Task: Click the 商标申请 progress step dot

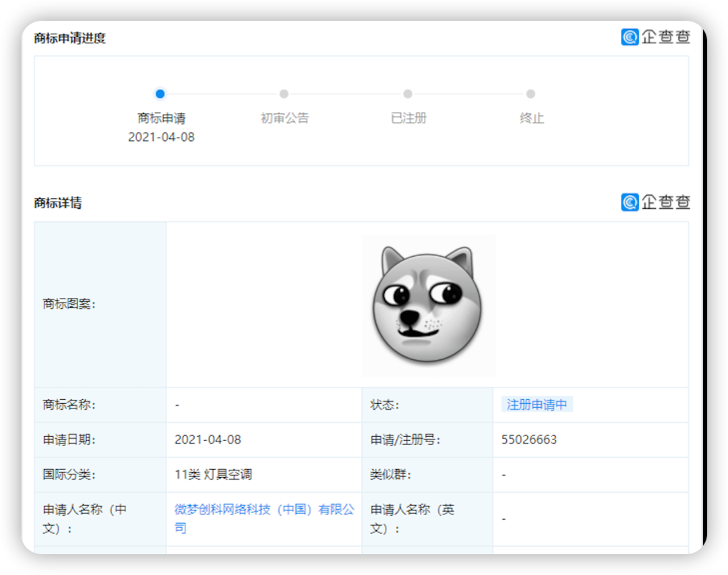Action: (160, 94)
